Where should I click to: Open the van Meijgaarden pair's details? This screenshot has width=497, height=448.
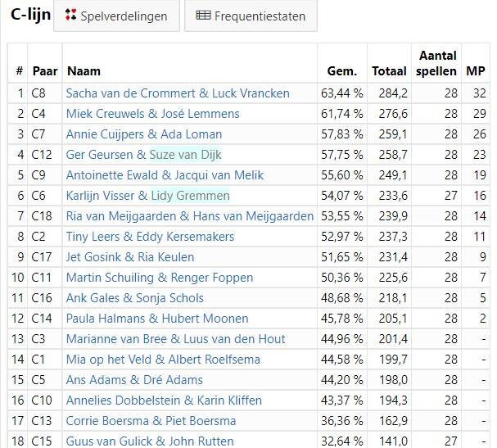(190, 216)
